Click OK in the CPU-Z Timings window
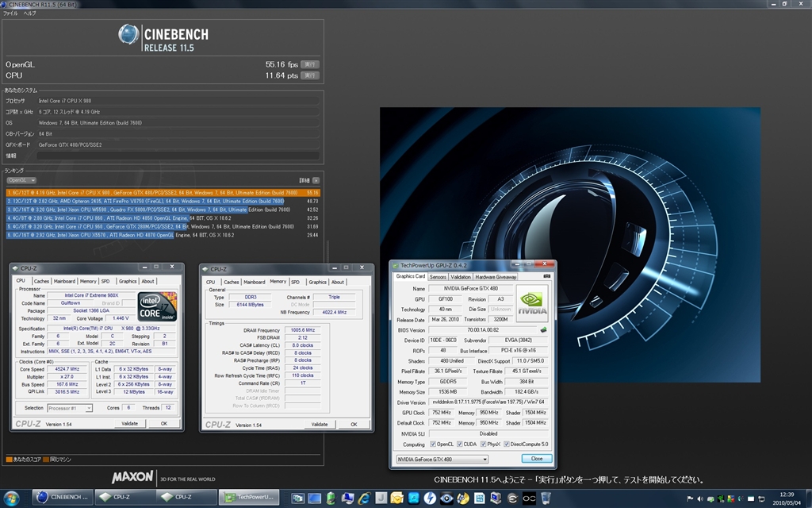Viewport: 812px width, 508px height. 354,425
